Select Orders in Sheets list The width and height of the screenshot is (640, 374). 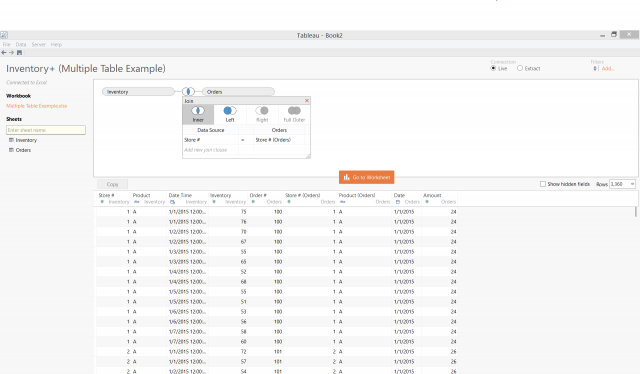23,150
